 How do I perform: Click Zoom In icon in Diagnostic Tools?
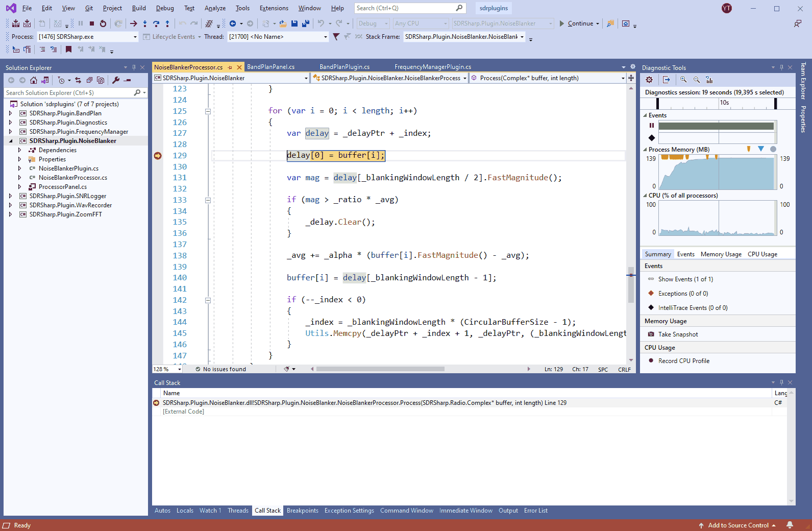[683, 80]
